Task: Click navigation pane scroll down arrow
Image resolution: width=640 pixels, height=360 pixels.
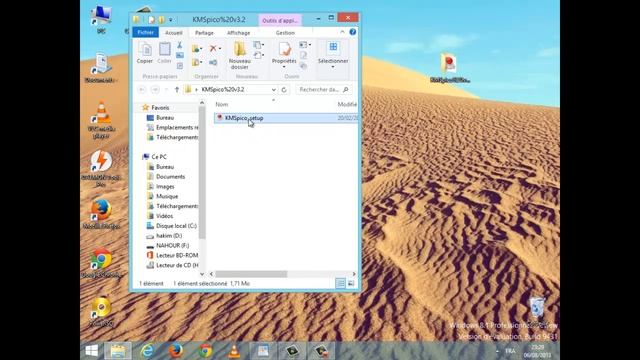Action: click(202, 274)
